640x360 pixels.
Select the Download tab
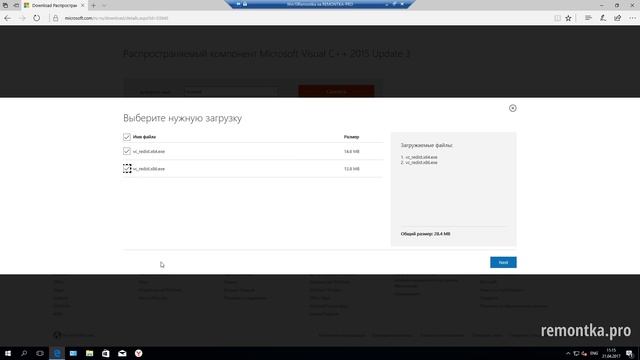54,5
